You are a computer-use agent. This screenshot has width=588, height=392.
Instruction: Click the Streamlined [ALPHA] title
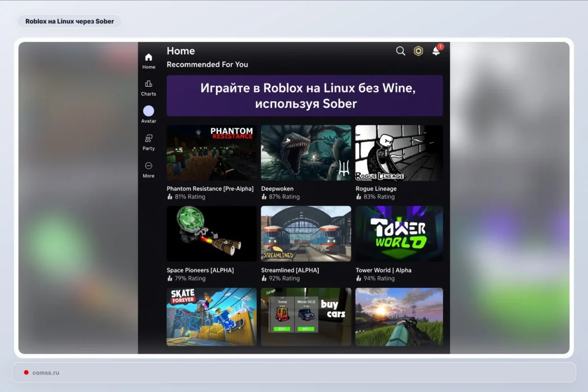[290, 270]
